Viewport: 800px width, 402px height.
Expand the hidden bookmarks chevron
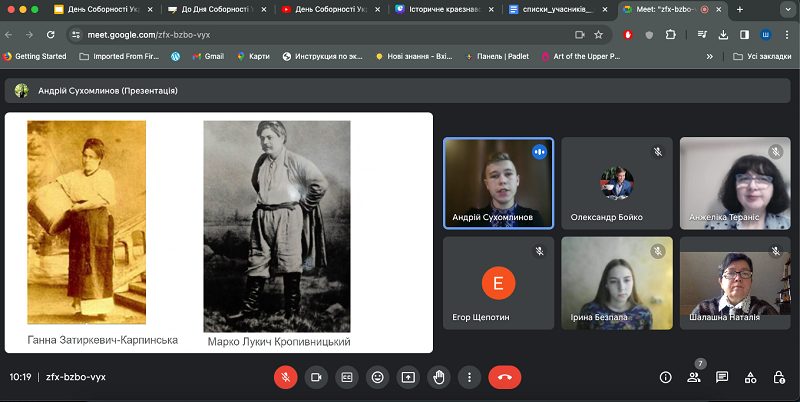[709, 57]
